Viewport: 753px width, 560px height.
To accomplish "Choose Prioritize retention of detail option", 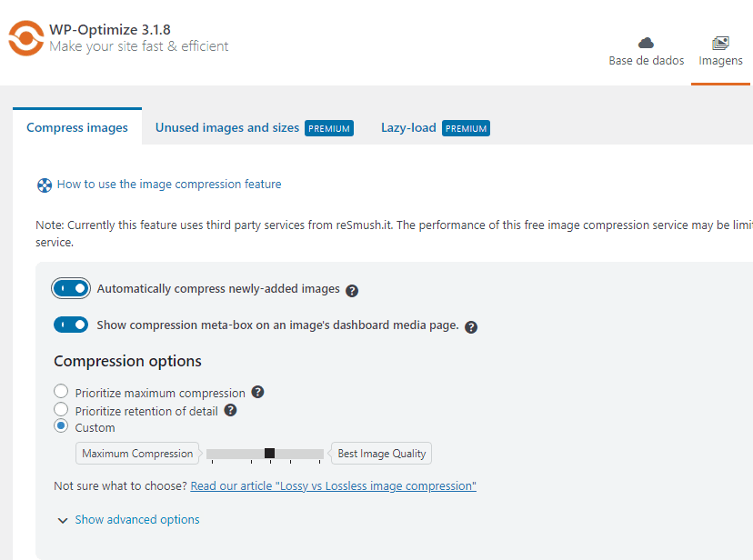I will click(x=61, y=409).
